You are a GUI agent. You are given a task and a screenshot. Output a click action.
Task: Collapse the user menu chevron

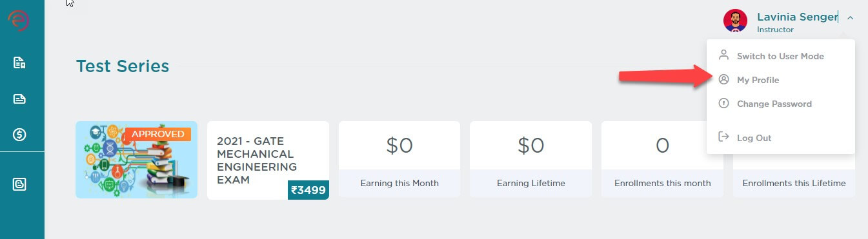tap(850, 18)
